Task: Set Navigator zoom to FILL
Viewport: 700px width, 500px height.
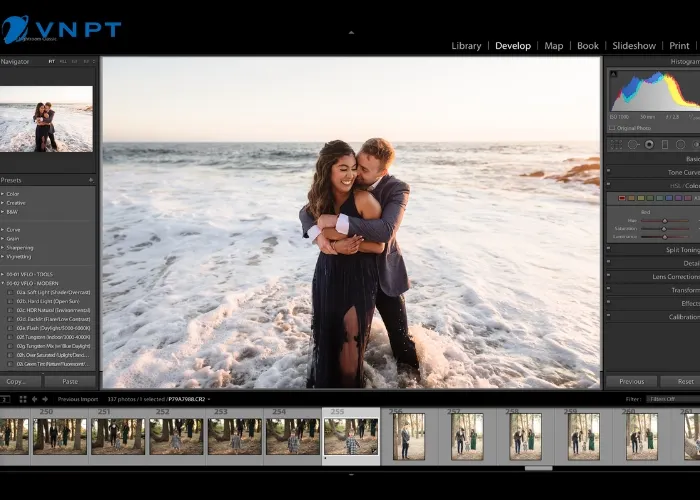Action: coord(63,62)
